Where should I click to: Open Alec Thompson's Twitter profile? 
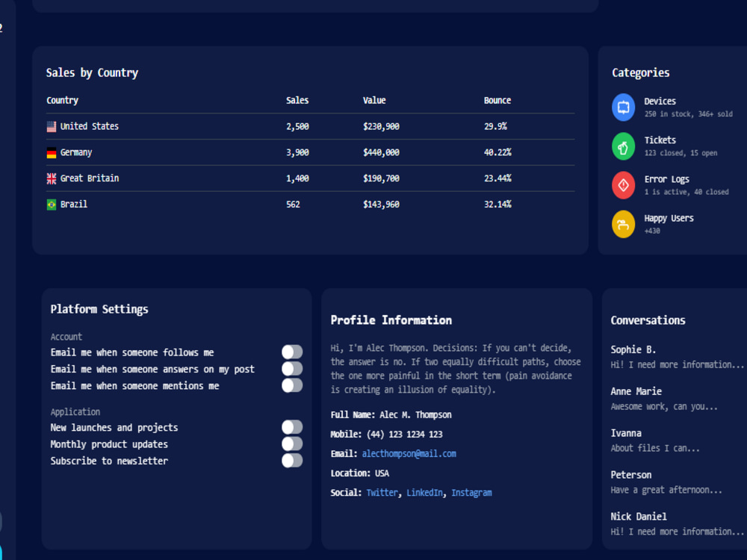click(382, 492)
